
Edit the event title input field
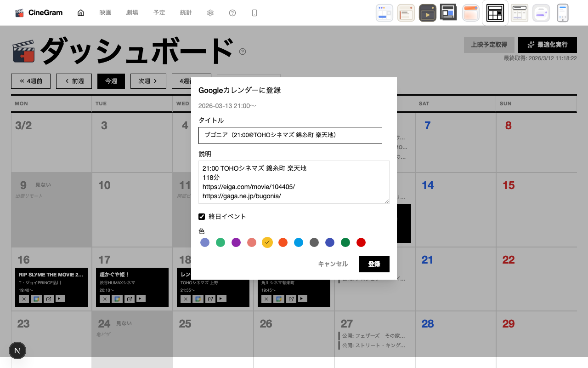[x=290, y=135]
